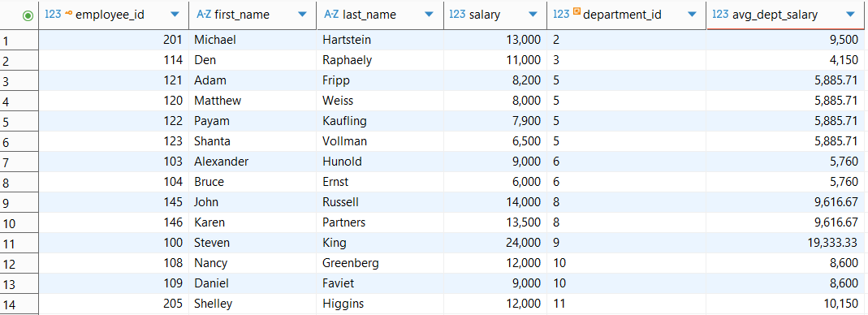This screenshot has width=868, height=315.
Task: Open employee_id column filter arrow
Action: coord(175,15)
